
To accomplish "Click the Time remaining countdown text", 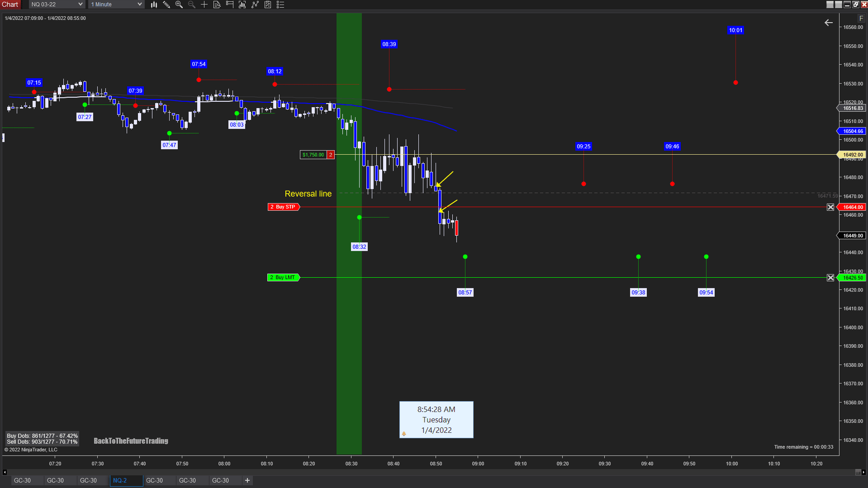I will 803,447.
